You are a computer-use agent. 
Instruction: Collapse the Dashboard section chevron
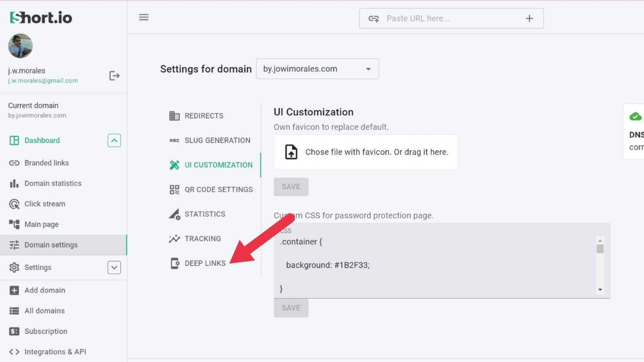tap(114, 140)
